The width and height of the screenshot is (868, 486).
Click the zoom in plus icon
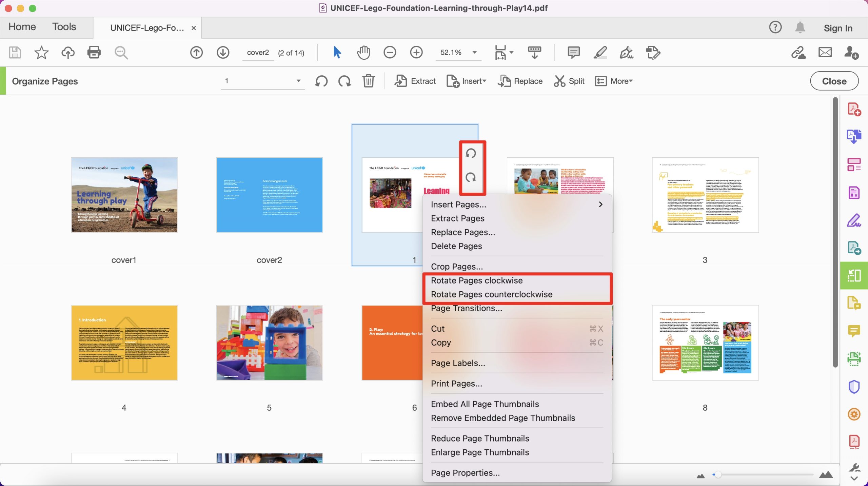(416, 53)
